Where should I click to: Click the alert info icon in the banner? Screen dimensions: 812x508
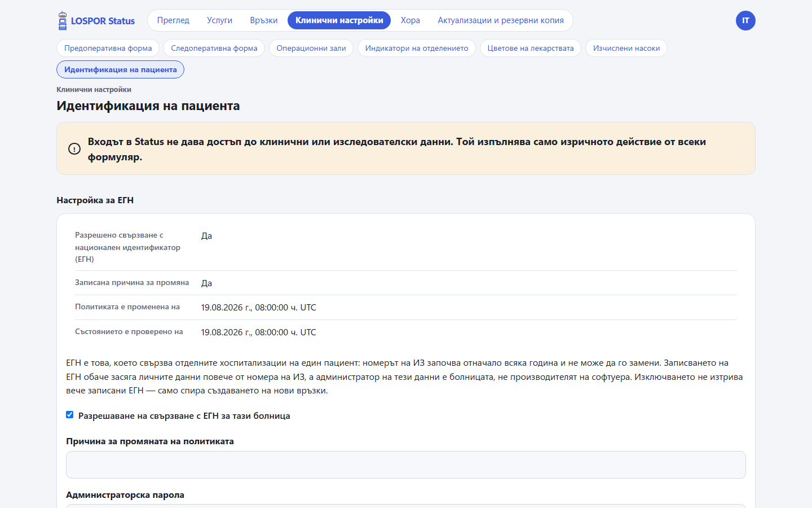[x=74, y=149]
